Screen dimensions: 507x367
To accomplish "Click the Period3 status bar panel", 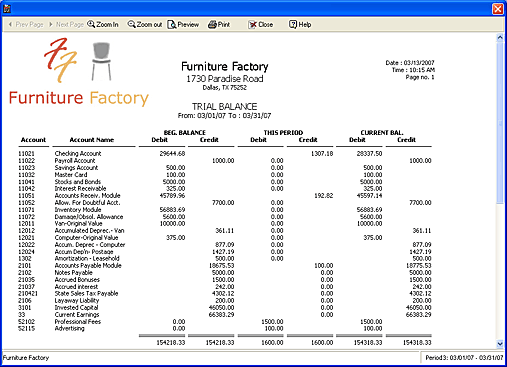I will (x=464, y=358).
